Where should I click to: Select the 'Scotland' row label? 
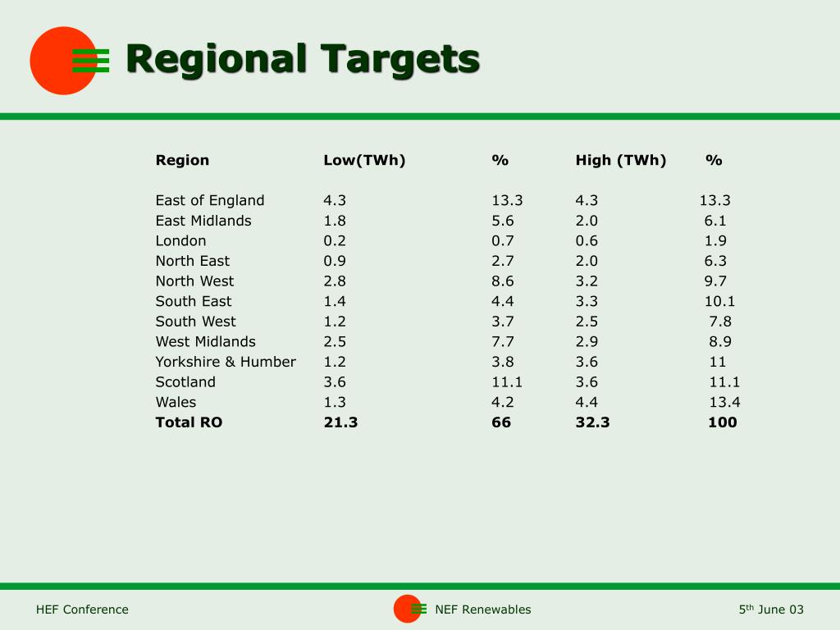(185, 382)
